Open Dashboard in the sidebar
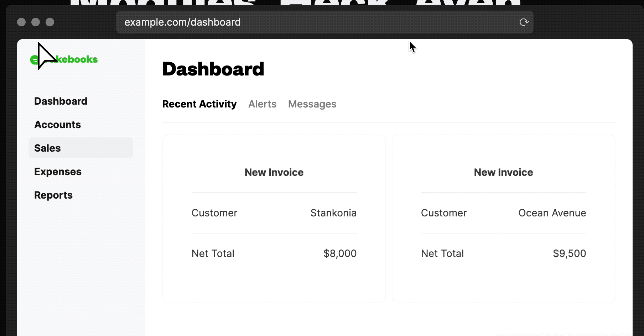 (x=61, y=101)
